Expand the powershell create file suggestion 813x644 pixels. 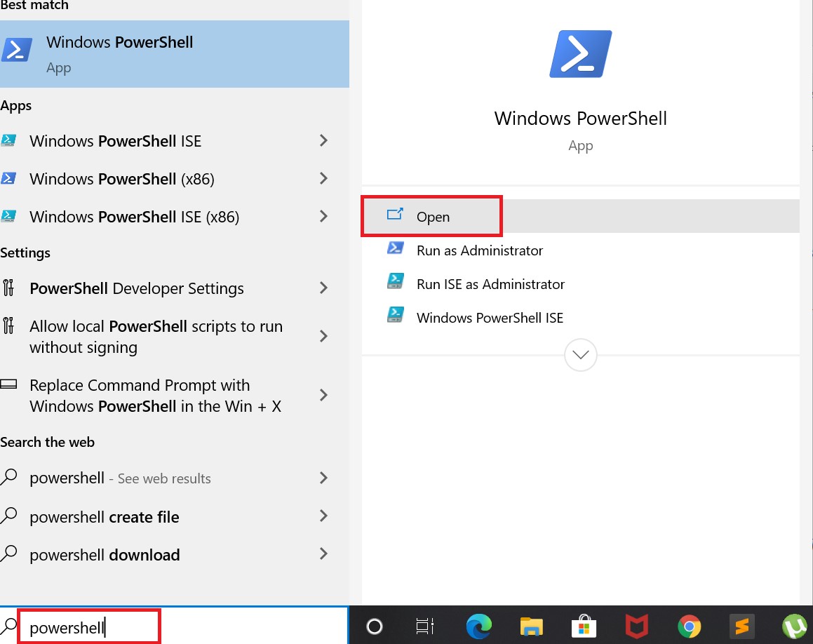pyautogui.click(x=103, y=517)
